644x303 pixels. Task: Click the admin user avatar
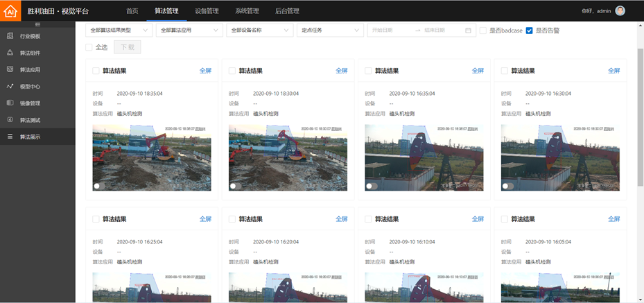(x=620, y=10)
